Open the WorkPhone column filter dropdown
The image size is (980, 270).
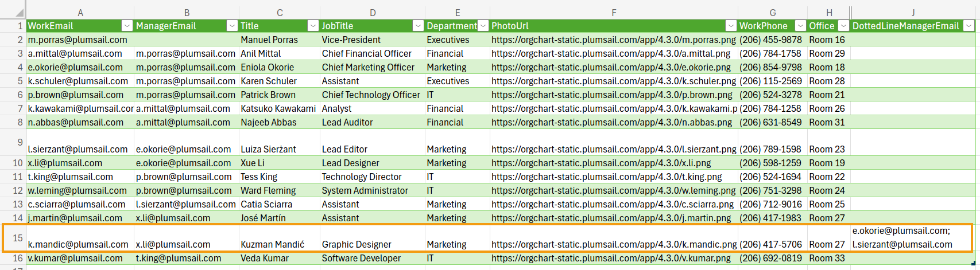point(800,26)
